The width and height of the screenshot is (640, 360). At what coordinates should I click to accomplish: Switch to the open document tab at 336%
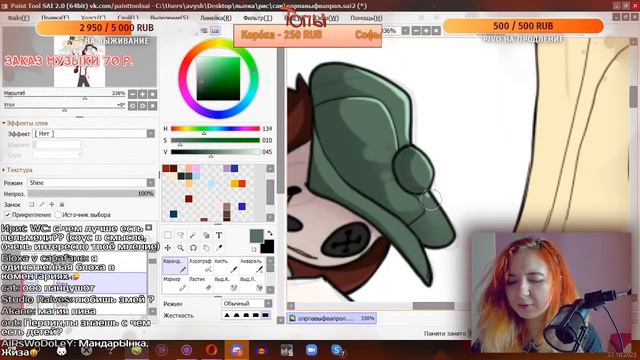pyautogui.click(x=331, y=318)
